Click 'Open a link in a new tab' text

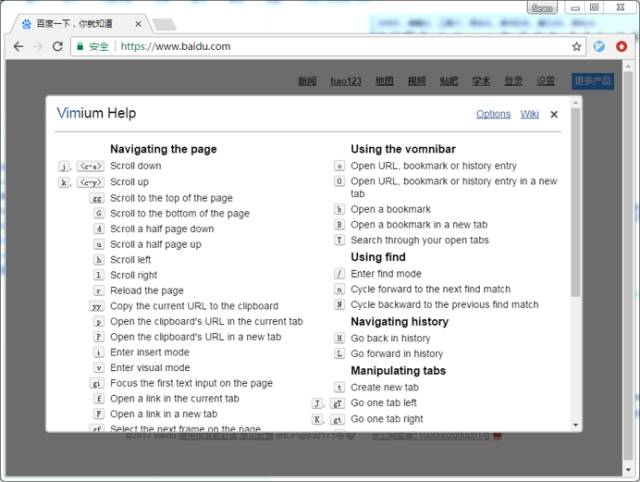click(x=164, y=414)
